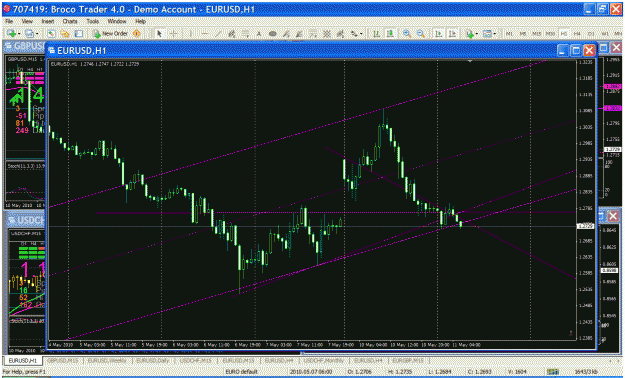Switch to the M30 timeframe

(550, 33)
